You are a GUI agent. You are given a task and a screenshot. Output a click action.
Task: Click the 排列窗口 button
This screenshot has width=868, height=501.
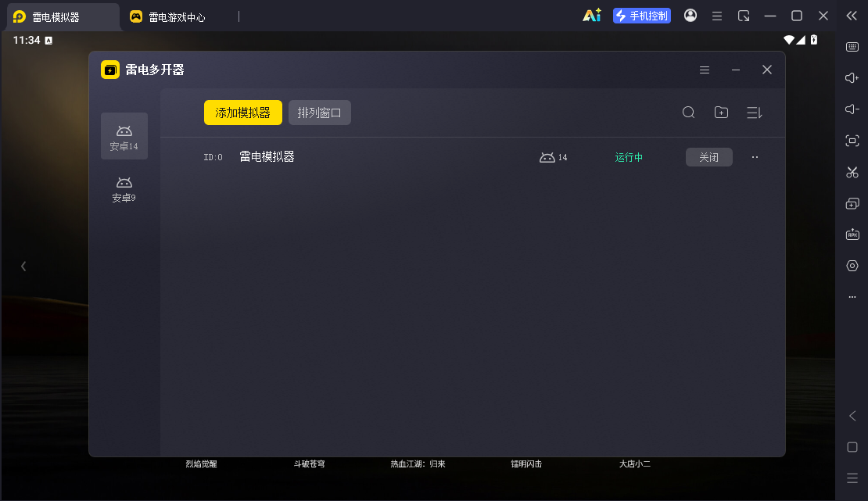319,113
